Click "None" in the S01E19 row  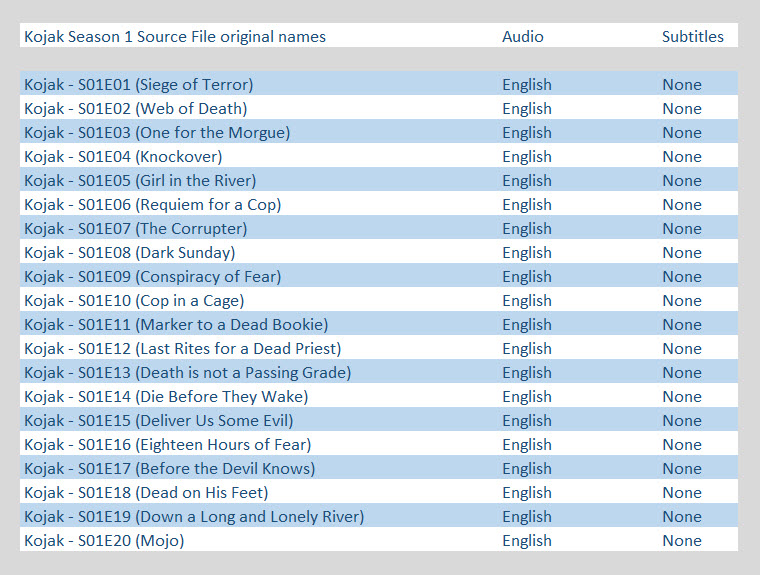click(682, 516)
